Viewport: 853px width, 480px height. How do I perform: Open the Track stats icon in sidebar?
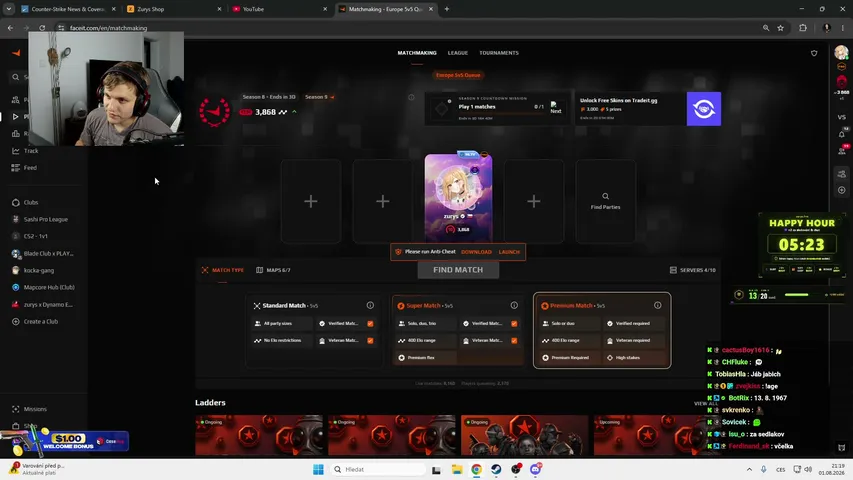coord(15,151)
